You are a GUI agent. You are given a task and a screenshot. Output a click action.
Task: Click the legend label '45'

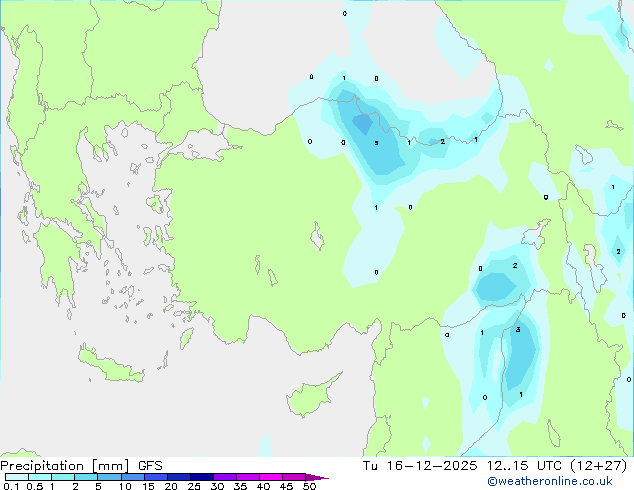(x=286, y=486)
